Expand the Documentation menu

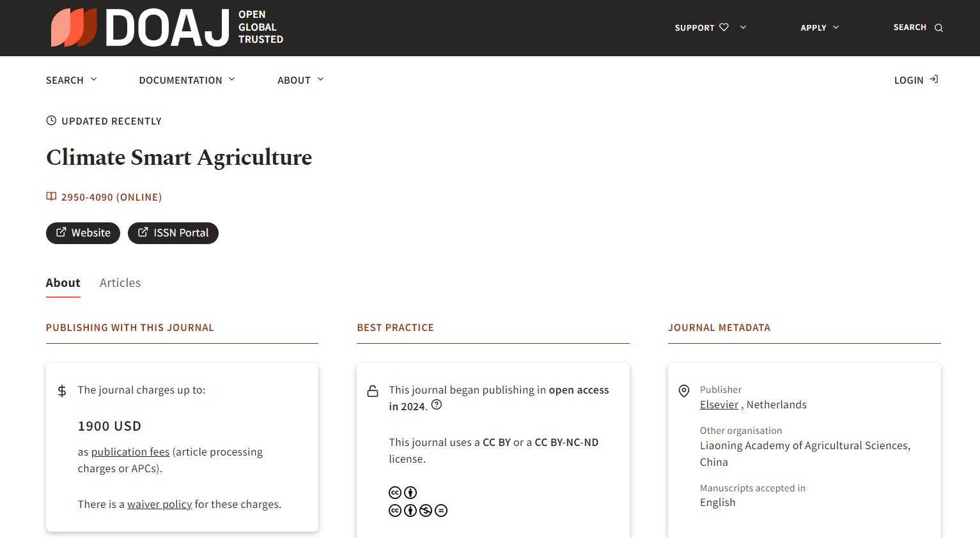187,80
